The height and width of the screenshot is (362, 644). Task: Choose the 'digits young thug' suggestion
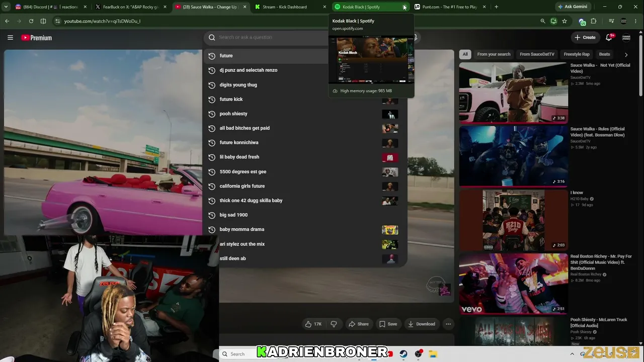[x=305, y=85]
